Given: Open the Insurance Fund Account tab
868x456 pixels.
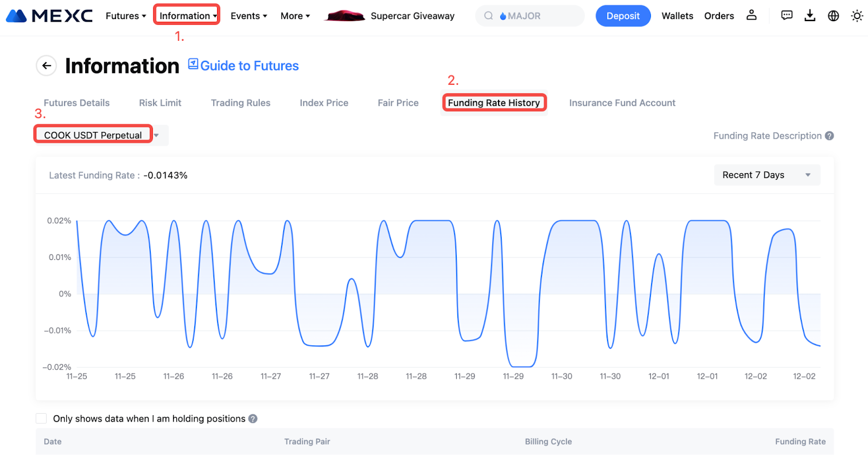Looking at the screenshot, I should tap(622, 103).
